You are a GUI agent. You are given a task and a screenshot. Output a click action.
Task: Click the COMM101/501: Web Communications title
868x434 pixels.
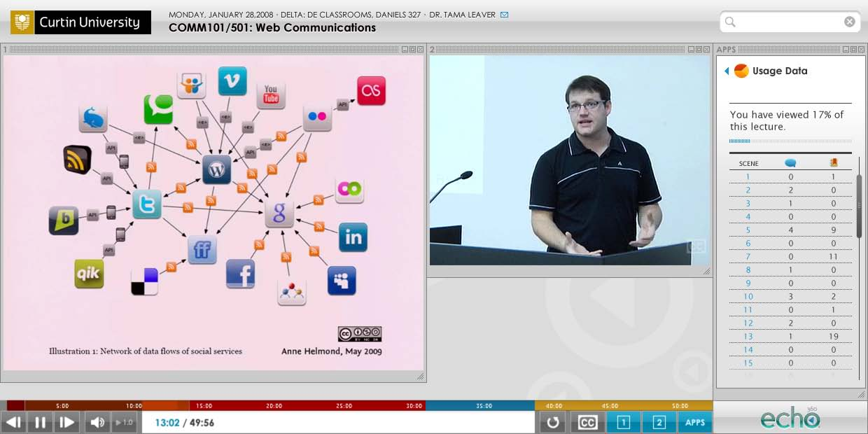pos(272,28)
